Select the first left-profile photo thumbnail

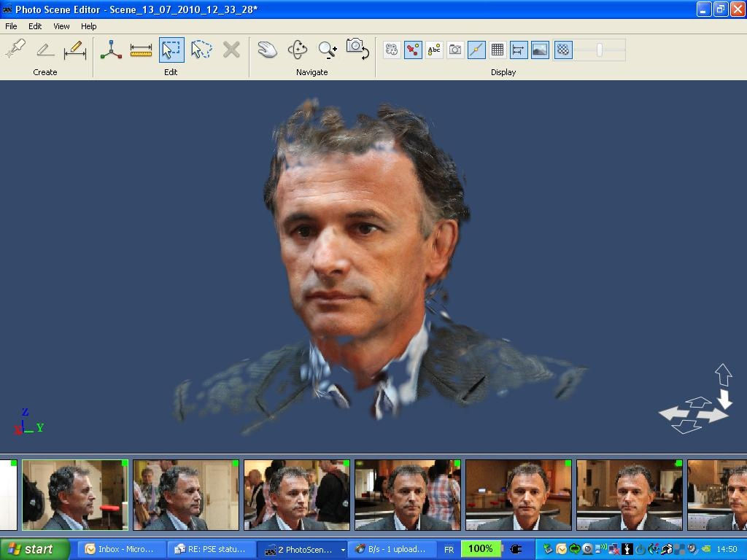75,494
